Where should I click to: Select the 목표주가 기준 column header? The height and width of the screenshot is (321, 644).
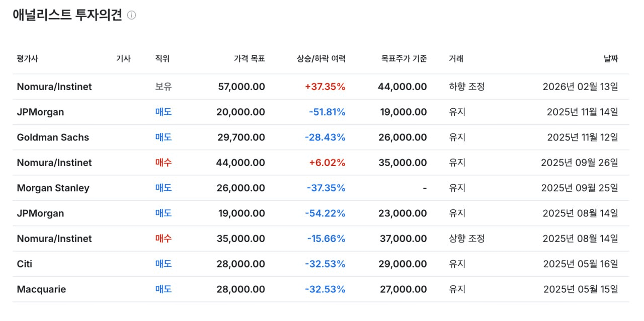(404, 58)
